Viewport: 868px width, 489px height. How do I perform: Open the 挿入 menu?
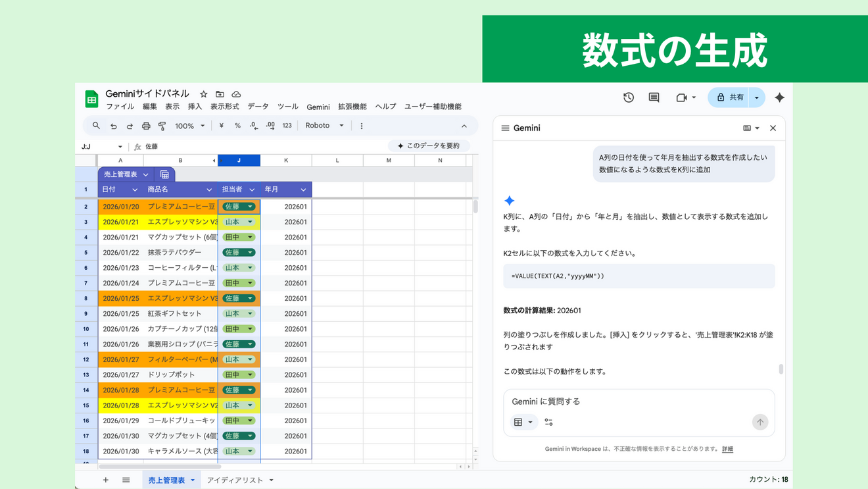pos(195,107)
